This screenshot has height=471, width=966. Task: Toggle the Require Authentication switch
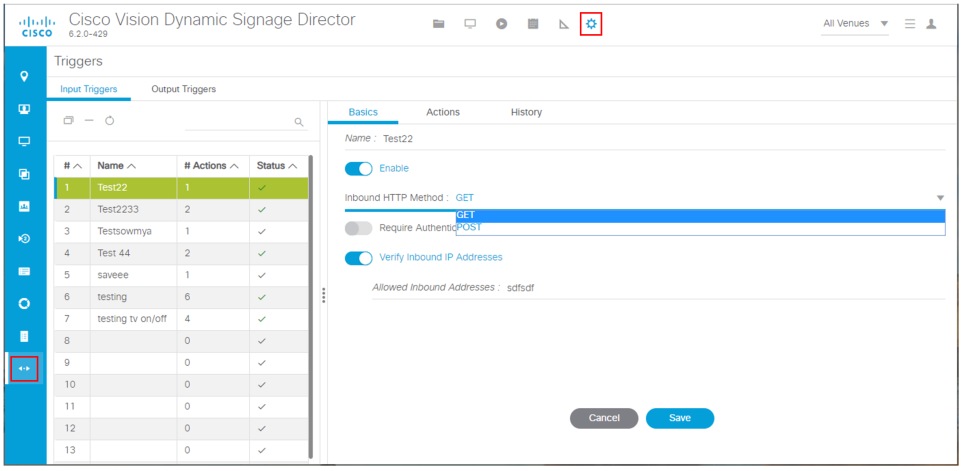(x=359, y=228)
